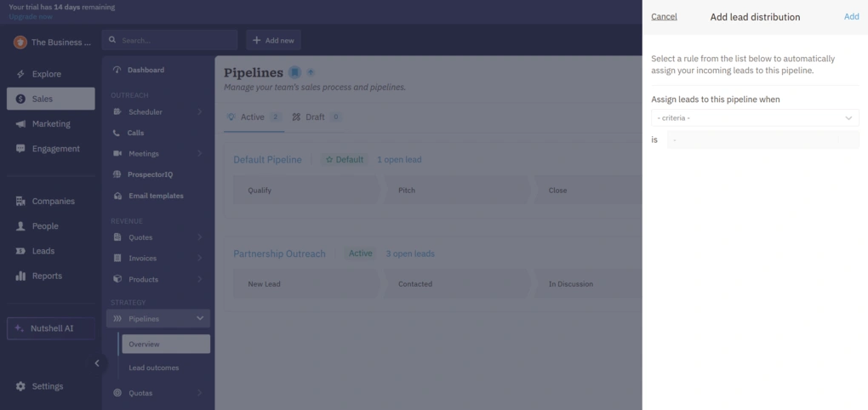Screen dimensions: 868x410
Task: Cancel the Add lead distribution panel
Action: click(664, 17)
